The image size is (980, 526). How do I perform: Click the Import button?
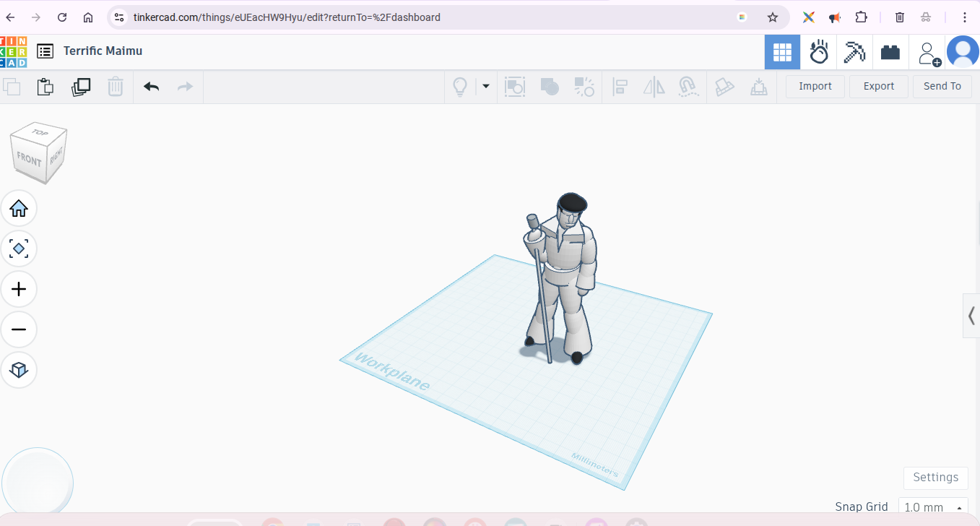pos(815,86)
